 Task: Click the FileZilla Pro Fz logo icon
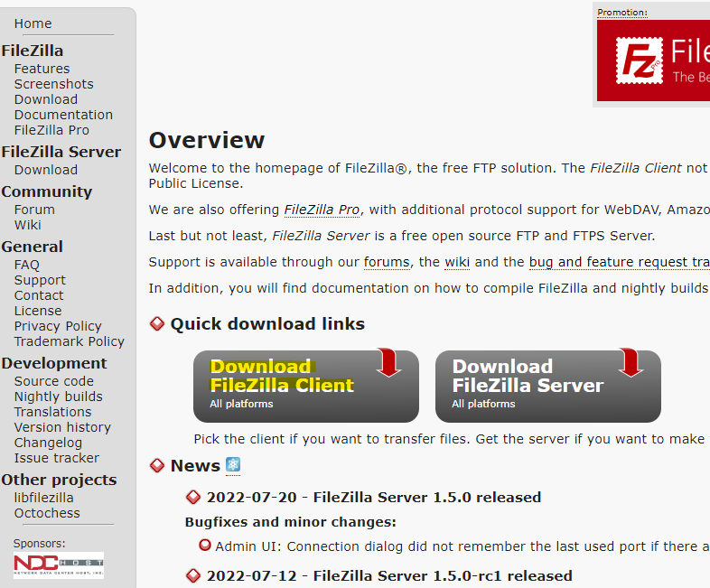tap(639, 61)
